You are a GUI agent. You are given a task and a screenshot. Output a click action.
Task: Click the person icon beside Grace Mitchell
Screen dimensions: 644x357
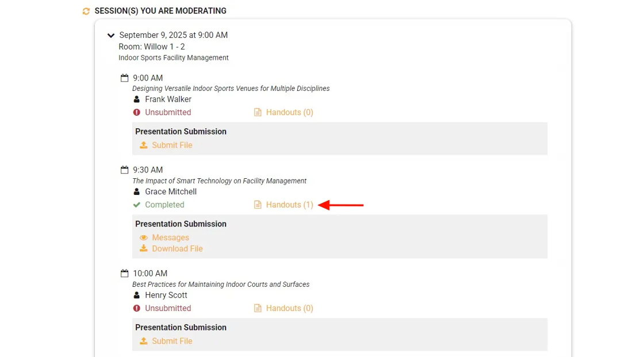click(137, 191)
